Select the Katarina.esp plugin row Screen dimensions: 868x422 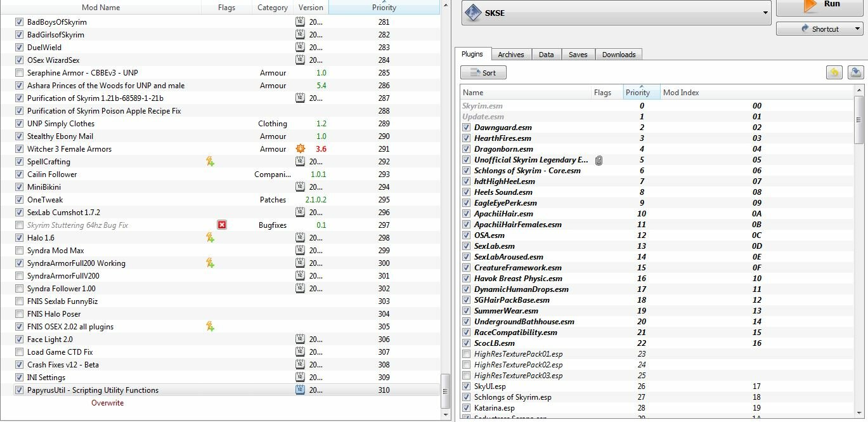click(x=657, y=408)
